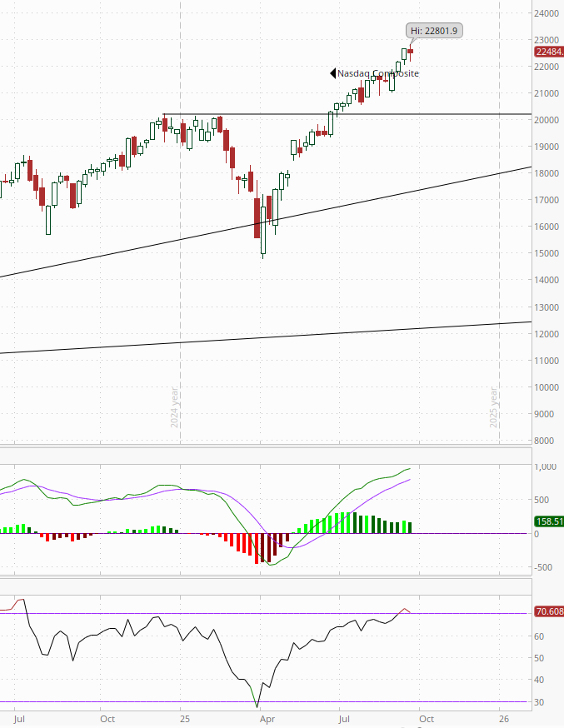Click the 17000 price axis label
This screenshot has height=728, width=564.
click(x=547, y=200)
